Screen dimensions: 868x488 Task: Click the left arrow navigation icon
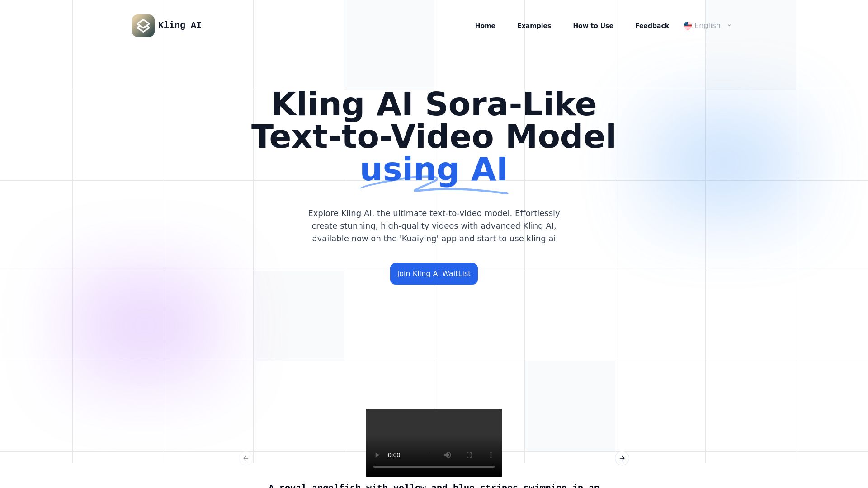click(246, 458)
